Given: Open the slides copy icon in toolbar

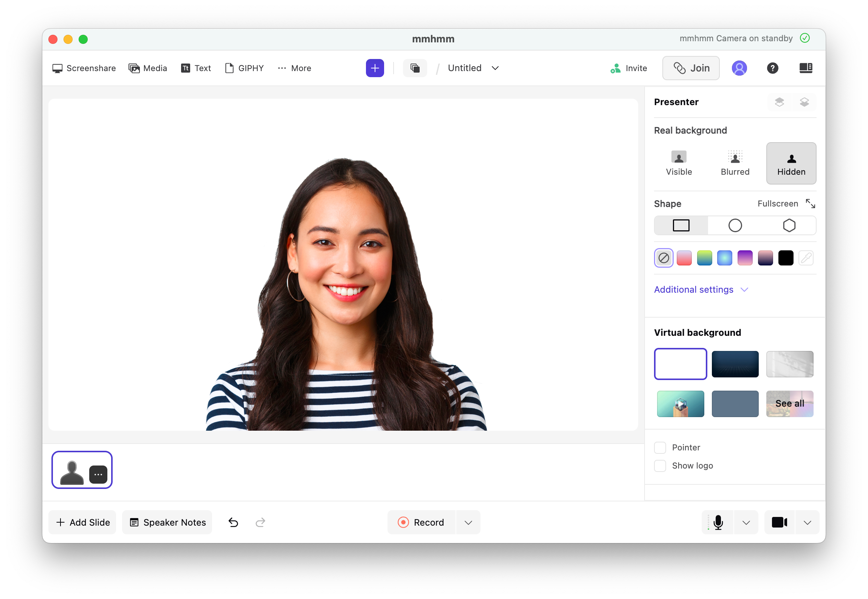Looking at the screenshot, I should coord(415,68).
